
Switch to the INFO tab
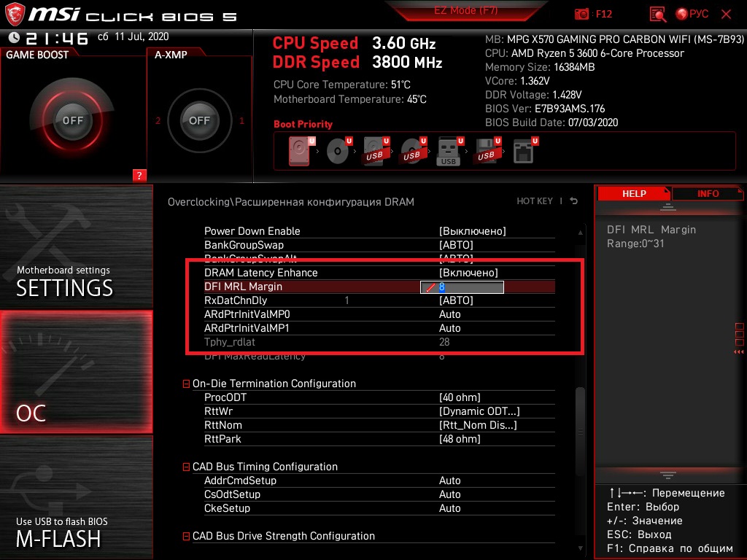[708, 193]
